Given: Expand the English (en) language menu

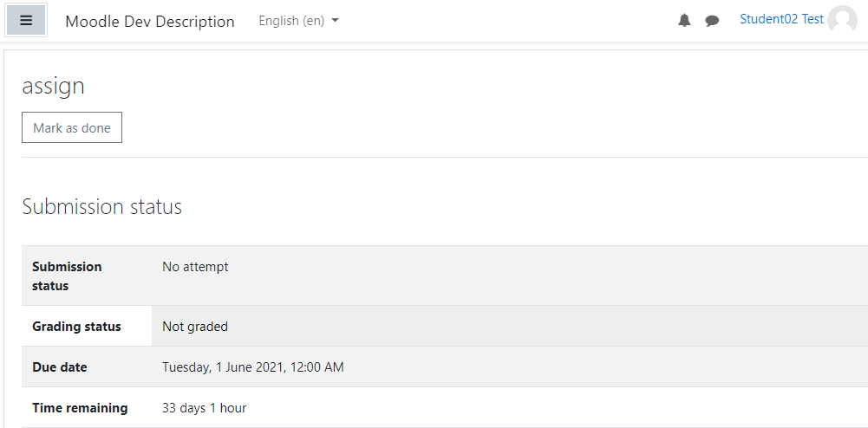Looking at the screenshot, I should [298, 21].
